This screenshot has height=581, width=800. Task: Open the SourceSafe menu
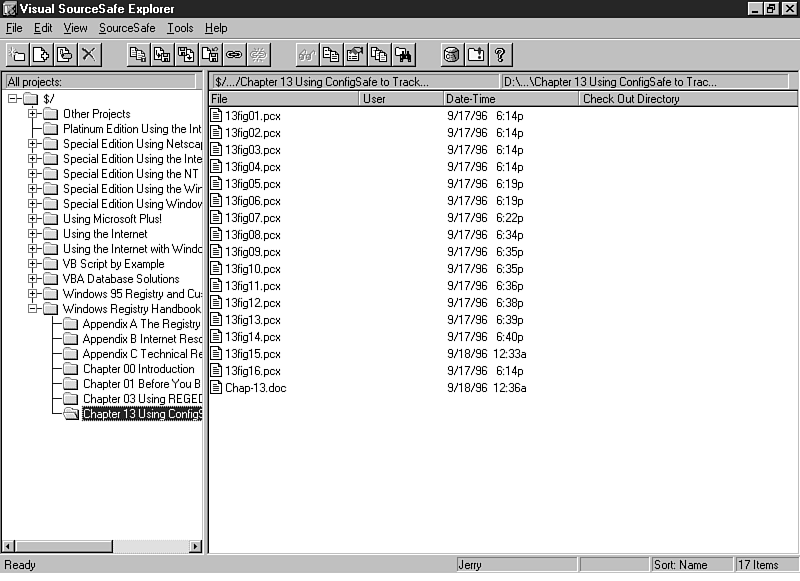tap(127, 28)
